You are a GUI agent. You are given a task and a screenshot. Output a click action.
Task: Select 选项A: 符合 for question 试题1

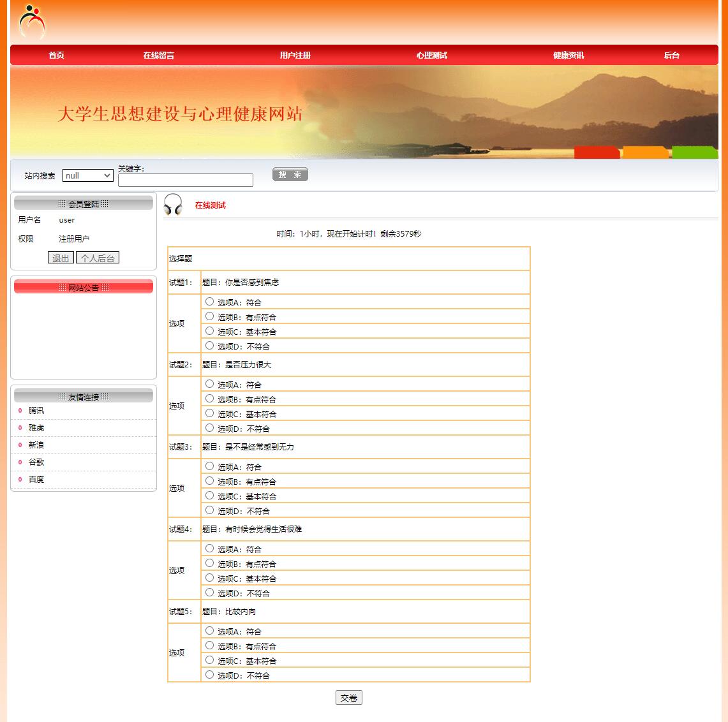209,300
